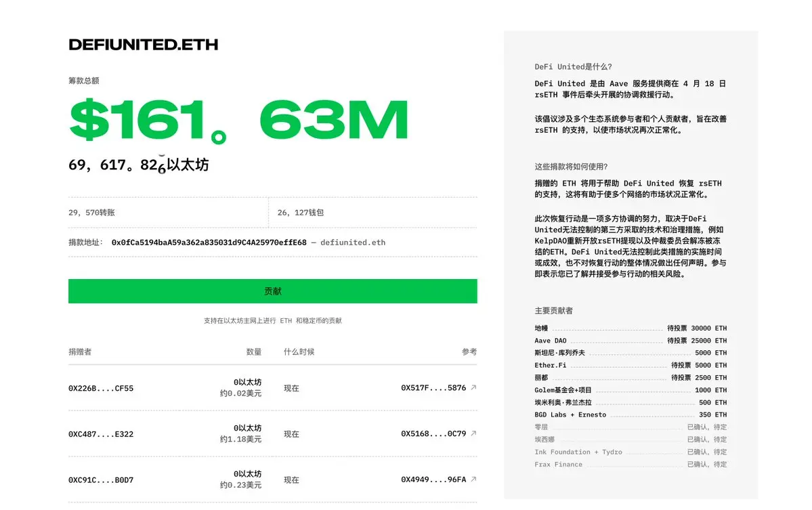This screenshot has height=510, width=812.
Task: Click the Ether.Fi contributor row
Action: click(x=631, y=366)
